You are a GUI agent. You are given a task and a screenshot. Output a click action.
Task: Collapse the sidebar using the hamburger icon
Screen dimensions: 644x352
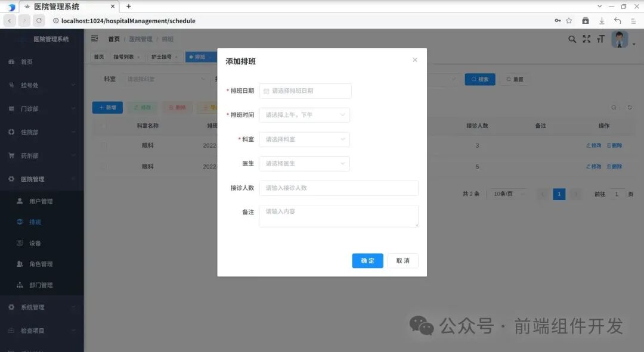coord(94,38)
